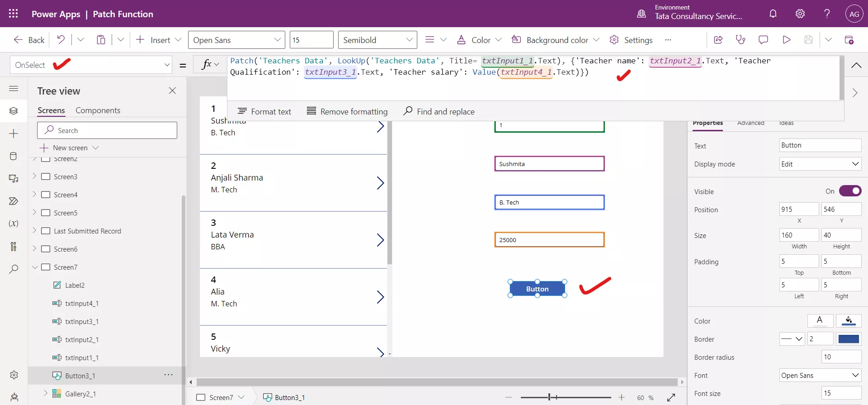Open the Display mode Edit dropdown
Viewport: 868px width, 405px height.
[820, 164]
